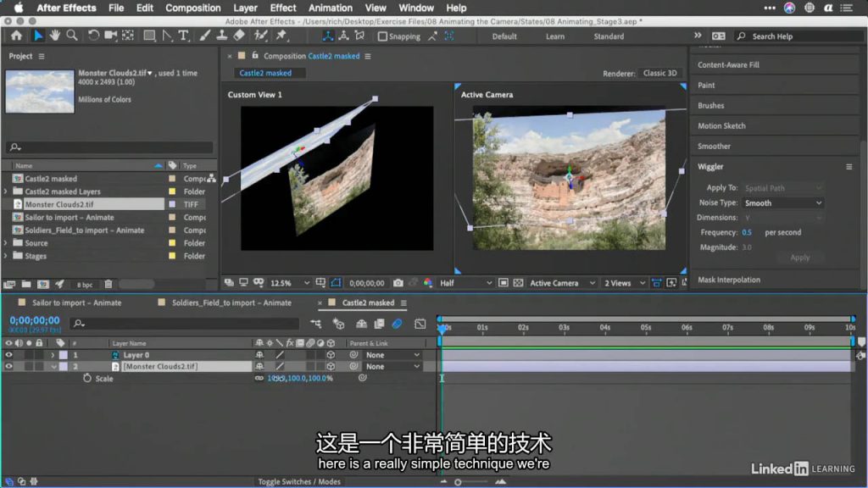
Task: Select the Zoom magnifier tool
Action: (x=72, y=36)
